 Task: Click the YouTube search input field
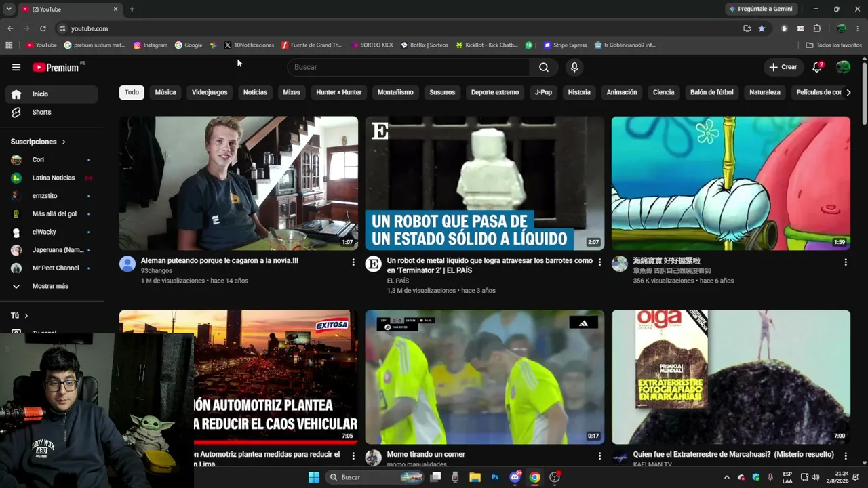[408, 67]
